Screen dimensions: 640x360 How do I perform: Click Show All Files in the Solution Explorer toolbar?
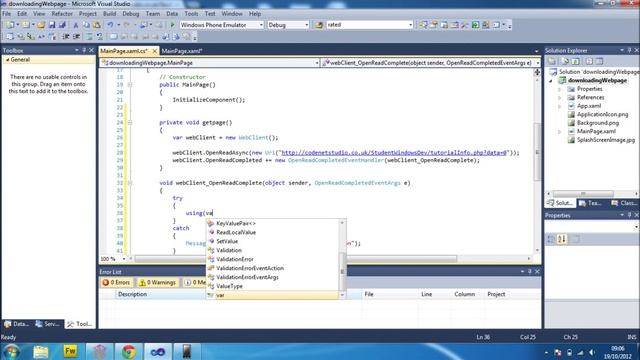565,61
